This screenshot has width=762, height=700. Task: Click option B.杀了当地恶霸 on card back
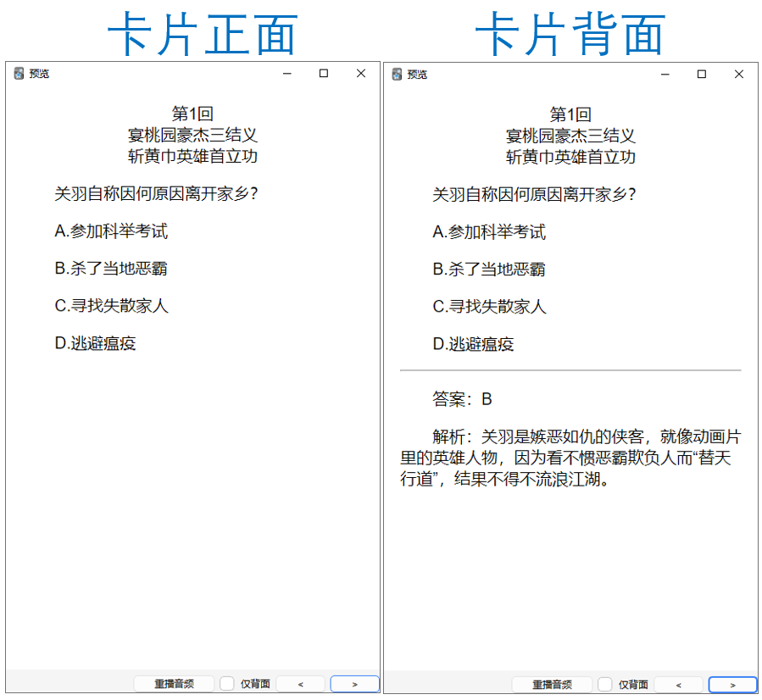click(489, 269)
